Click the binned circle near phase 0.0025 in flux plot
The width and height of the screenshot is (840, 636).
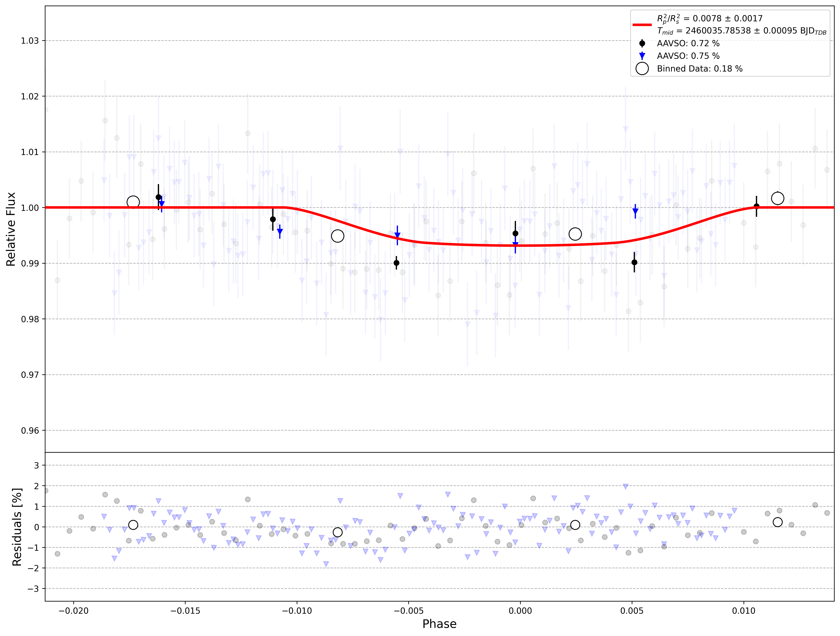coord(575,234)
